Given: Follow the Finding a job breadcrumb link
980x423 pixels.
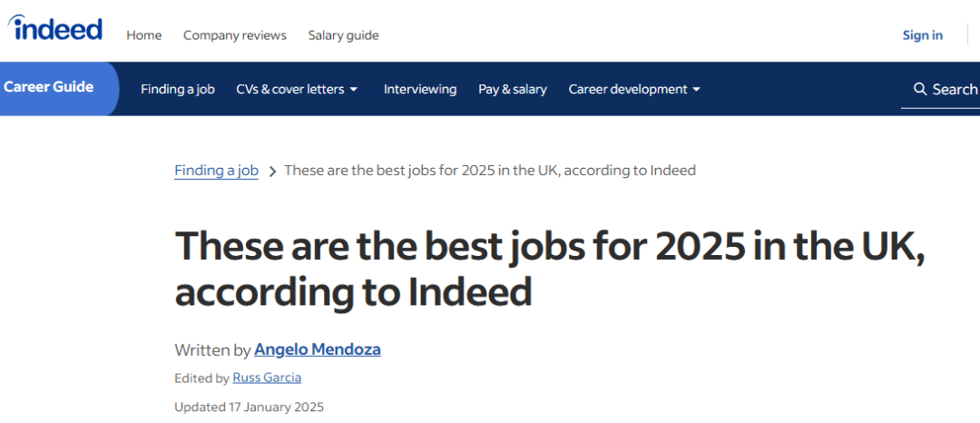Looking at the screenshot, I should pyautogui.click(x=216, y=171).
